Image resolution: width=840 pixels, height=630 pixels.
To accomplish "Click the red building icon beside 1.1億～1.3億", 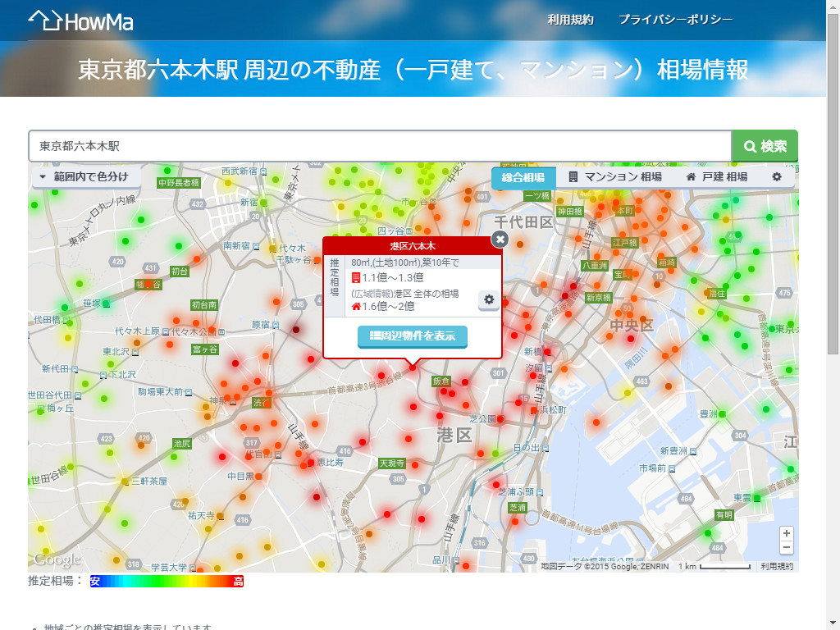I will point(356,277).
